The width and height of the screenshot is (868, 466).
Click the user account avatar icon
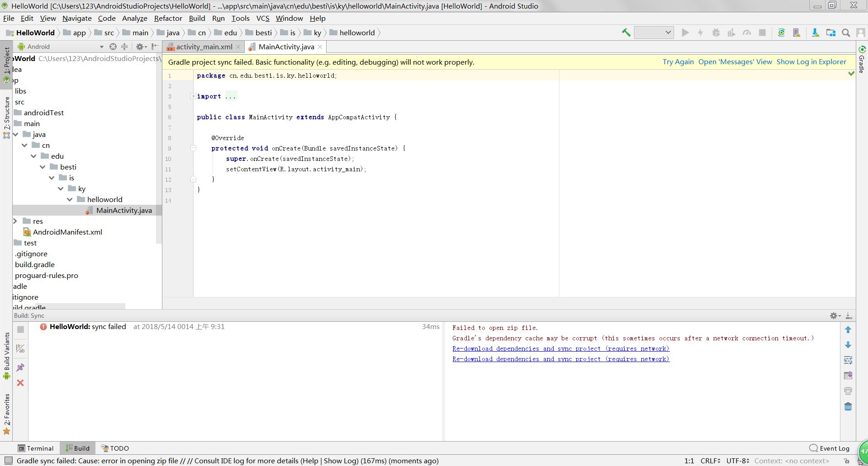coord(860,33)
